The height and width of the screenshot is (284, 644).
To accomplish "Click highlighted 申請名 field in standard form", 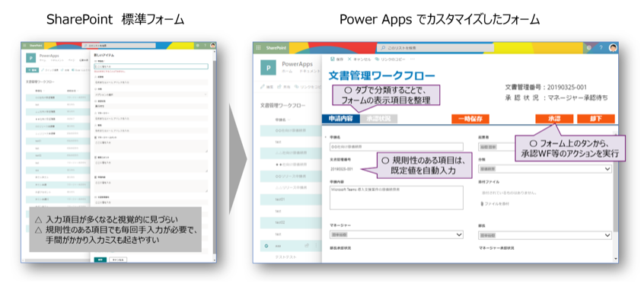I will pos(151,65).
